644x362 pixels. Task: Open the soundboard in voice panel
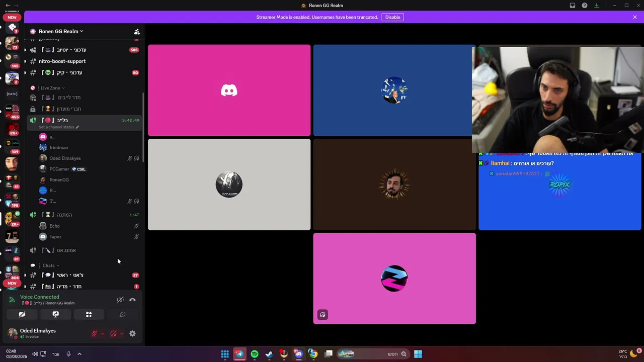(122, 314)
